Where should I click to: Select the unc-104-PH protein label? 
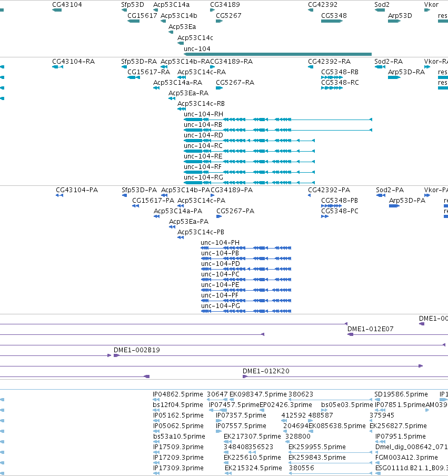coord(220,243)
